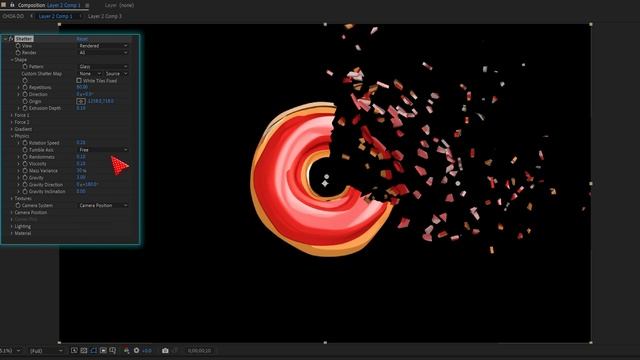The height and width of the screenshot is (360, 640).
Task: Toggle the stopwatch next to Pattern
Action: pyautogui.click(x=25, y=67)
